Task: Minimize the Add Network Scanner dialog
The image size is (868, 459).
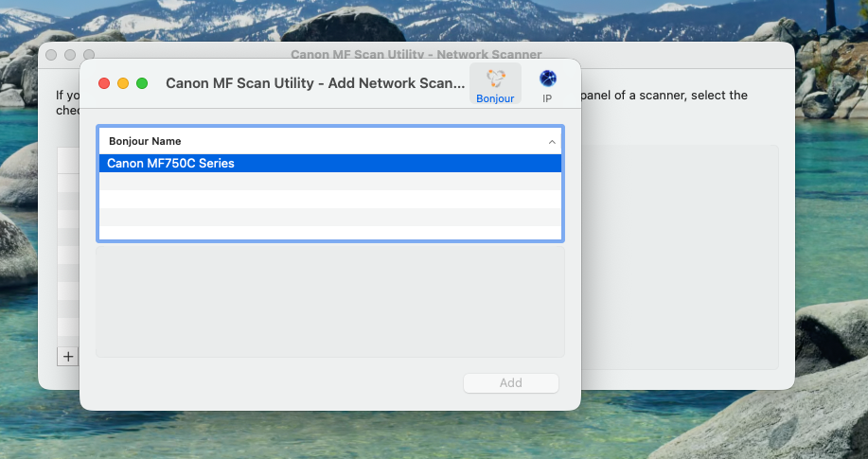Action: coord(123,83)
